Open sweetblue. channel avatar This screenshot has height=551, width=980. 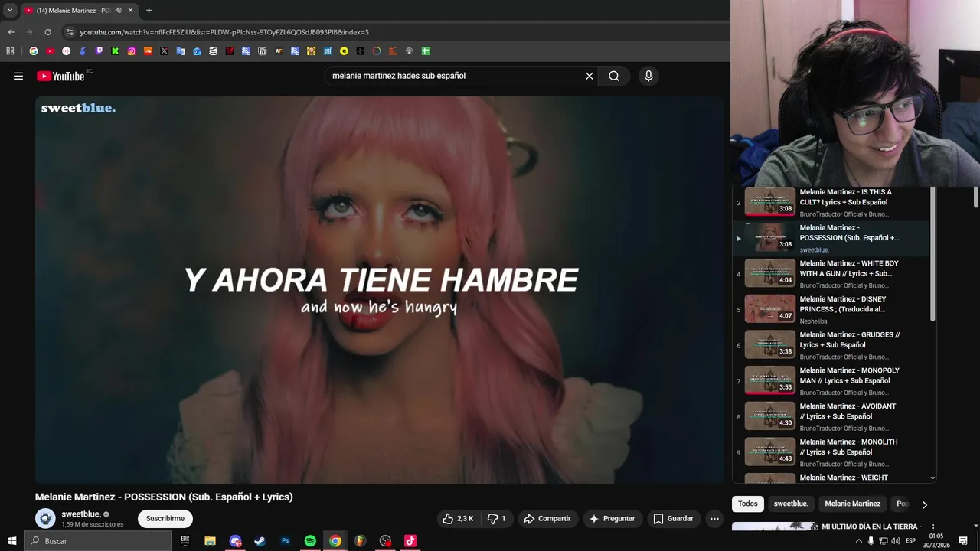tap(45, 518)
